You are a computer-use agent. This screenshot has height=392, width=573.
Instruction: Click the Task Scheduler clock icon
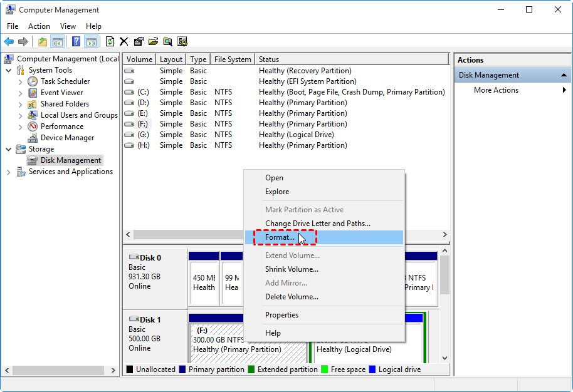[33, 81]
